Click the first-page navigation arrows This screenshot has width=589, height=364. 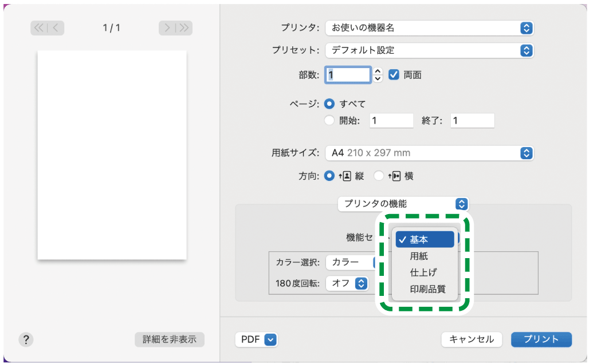(40, 28)
